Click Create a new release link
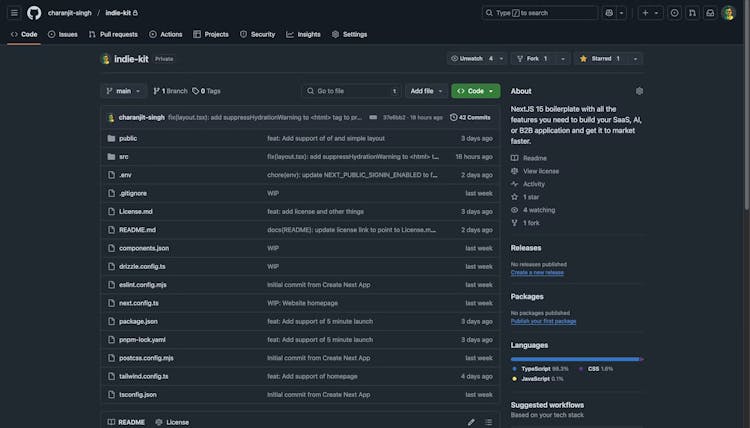This screenshot has height=428, width=750. [537, 273]
